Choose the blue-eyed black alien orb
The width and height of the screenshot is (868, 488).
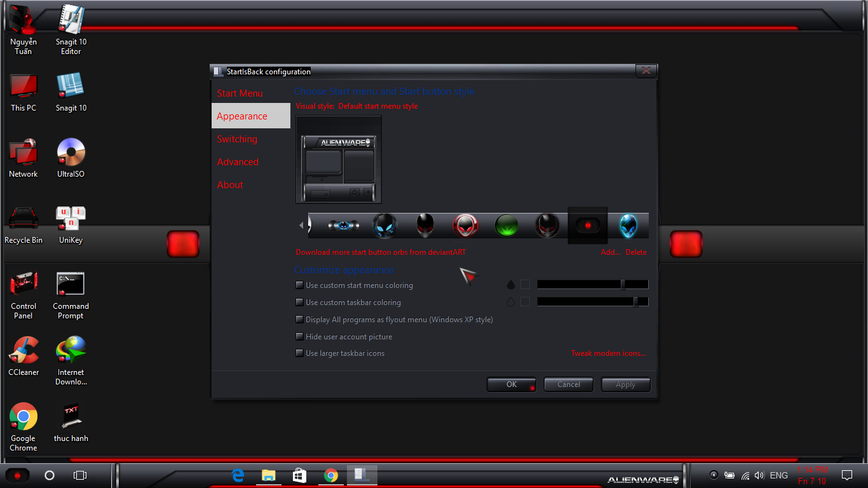tap(384, 226)
